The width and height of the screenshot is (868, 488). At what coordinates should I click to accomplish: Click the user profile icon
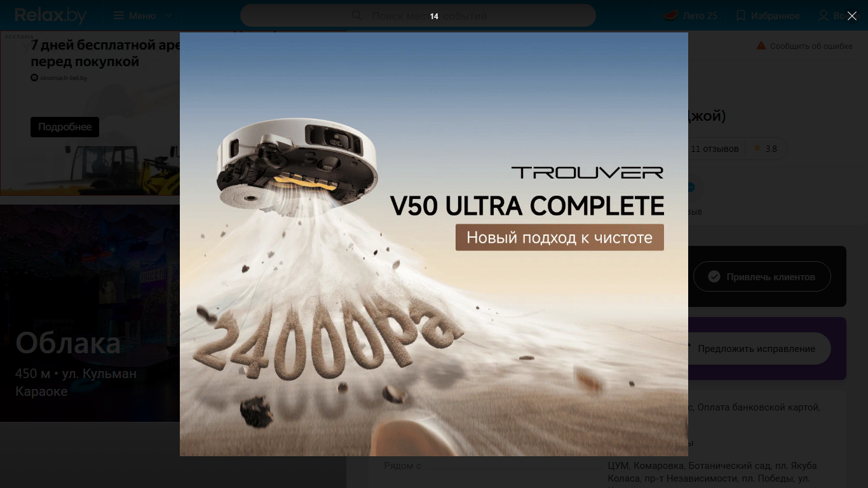[x=824, y=15]
